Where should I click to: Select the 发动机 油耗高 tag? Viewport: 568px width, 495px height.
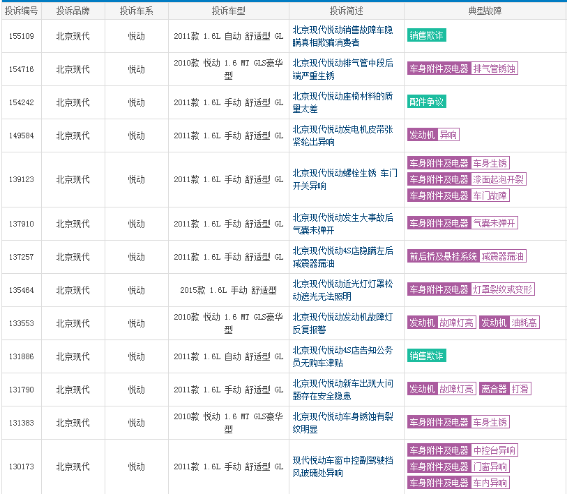tap(509, 323)
